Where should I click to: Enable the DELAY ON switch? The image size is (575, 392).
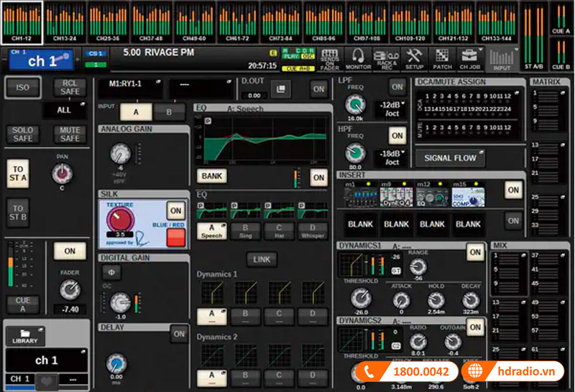pyautogui.click(x=179, y=334)
